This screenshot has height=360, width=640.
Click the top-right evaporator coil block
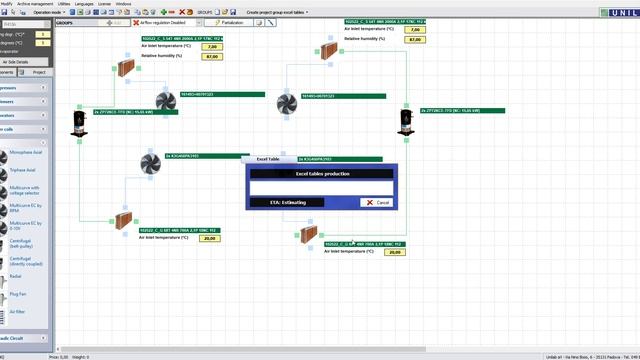click(x=329, y=51)
